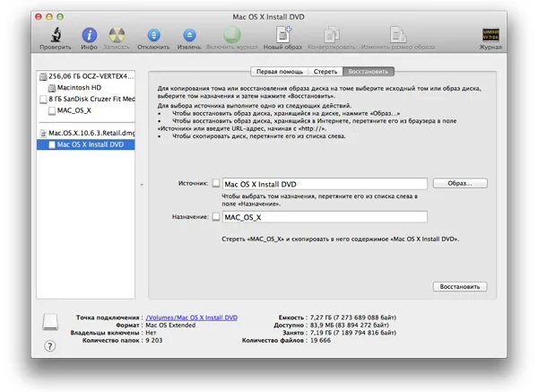Screen dimensions: 538x392
Task: Click the green zoom window button
Action: 60,16
